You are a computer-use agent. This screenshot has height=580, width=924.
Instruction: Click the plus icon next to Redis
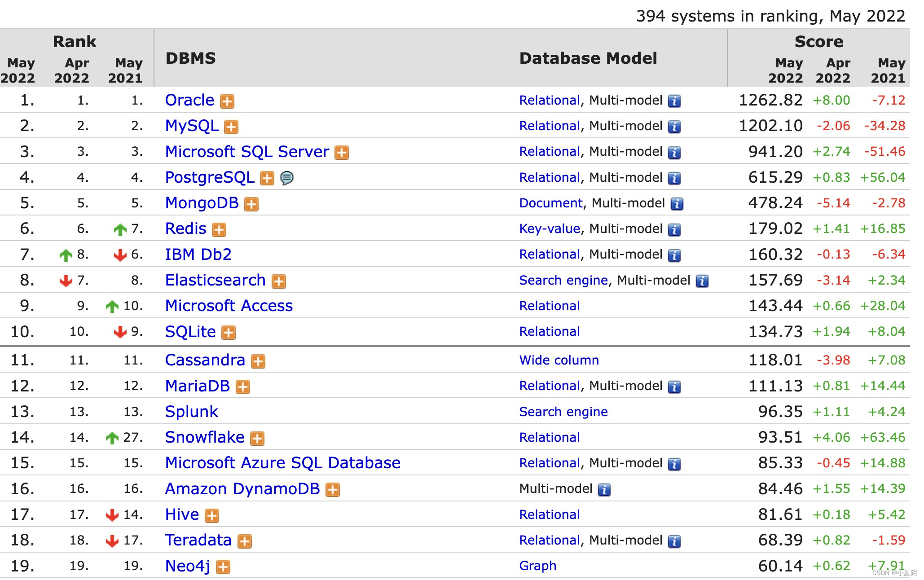click(x=219, y=230)
